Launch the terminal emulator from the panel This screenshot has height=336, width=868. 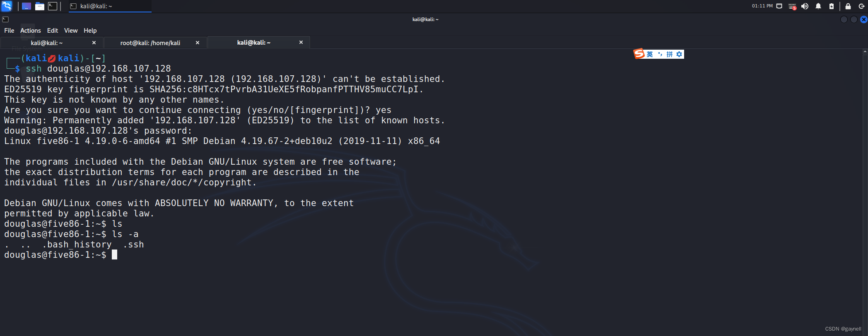[53, 6]
